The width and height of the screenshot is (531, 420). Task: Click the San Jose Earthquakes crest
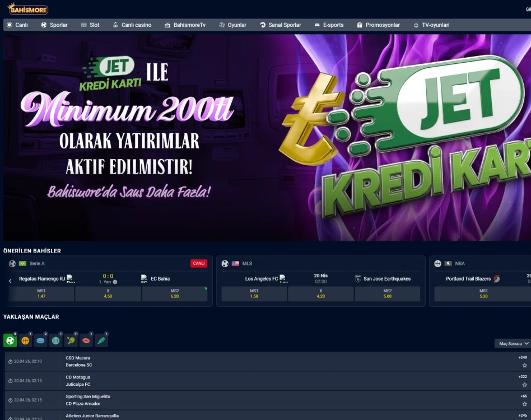[358, 278]
